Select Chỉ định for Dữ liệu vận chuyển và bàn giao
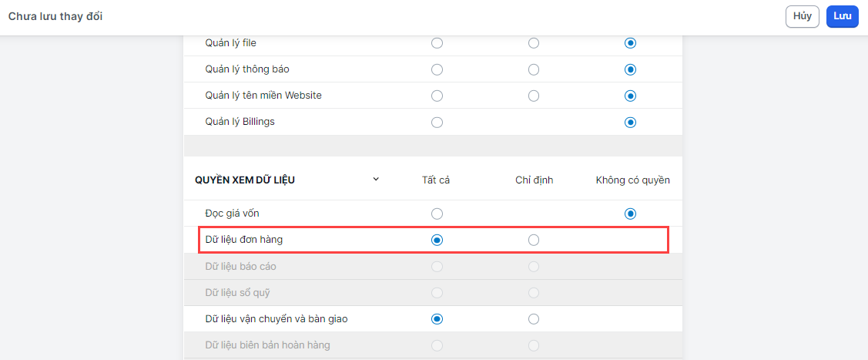This screenshot has width=868, height=360. 534,318
